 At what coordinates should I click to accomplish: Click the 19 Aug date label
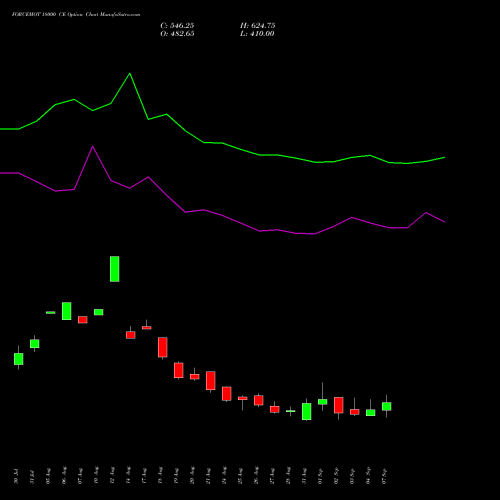[176, 476]
